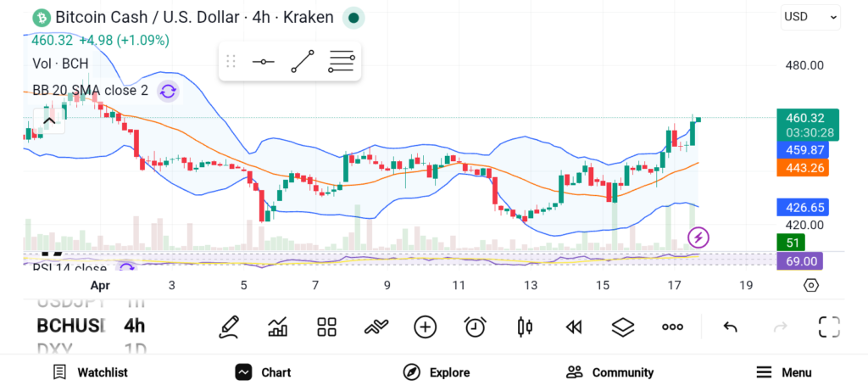Select the horizontal line drawing tool
Image resolution: width=868 pixels, height=391 pixels.
click(264, 62)
